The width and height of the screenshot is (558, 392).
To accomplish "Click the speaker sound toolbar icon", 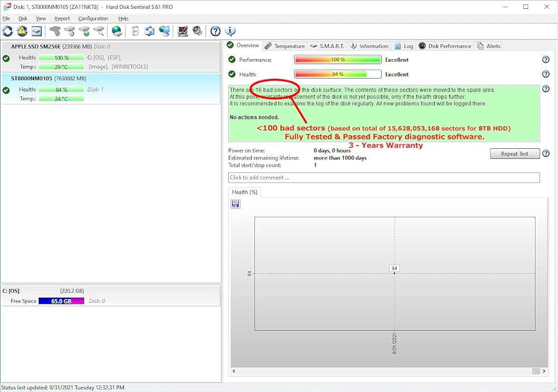I will [x=197, y=31].
